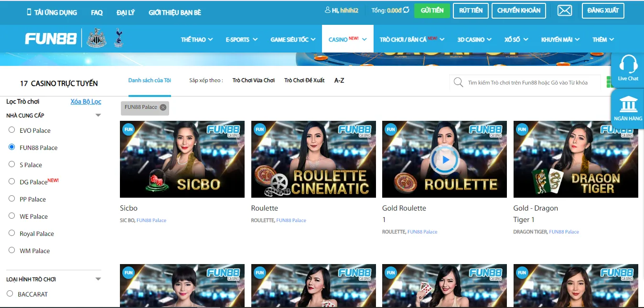Open the mail envelope inbox icon
The image size is (644, 308).
[565, 10]
